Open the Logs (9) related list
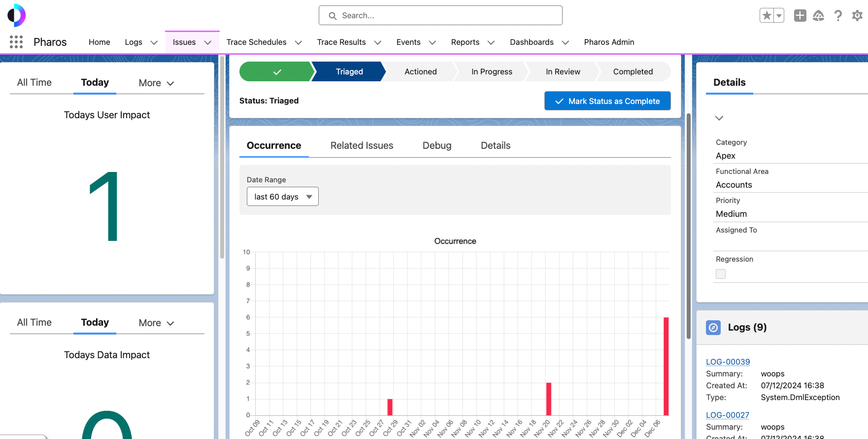The image size is (868, 439). pyautogui.click(x=747, y=328)
